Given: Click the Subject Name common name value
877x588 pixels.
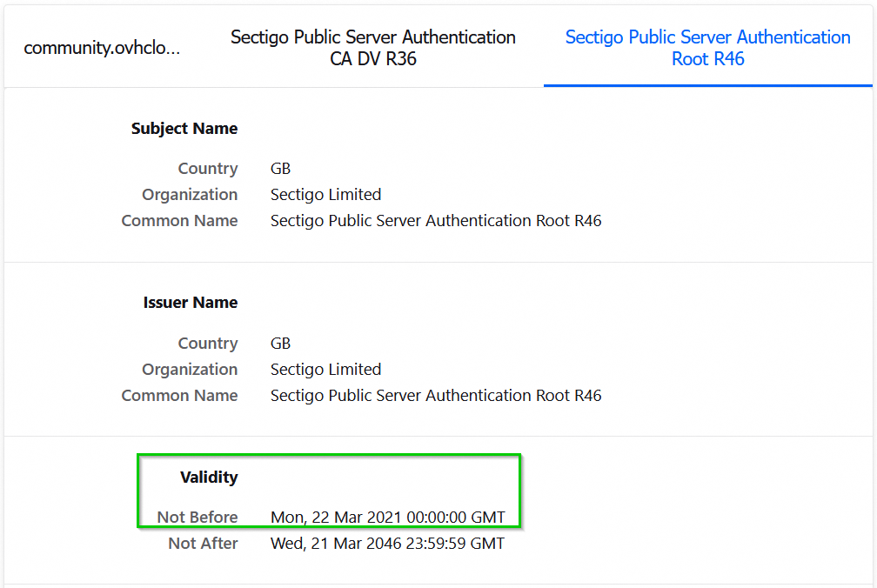Looking at the screenshot, I should [x=436, y=221].
